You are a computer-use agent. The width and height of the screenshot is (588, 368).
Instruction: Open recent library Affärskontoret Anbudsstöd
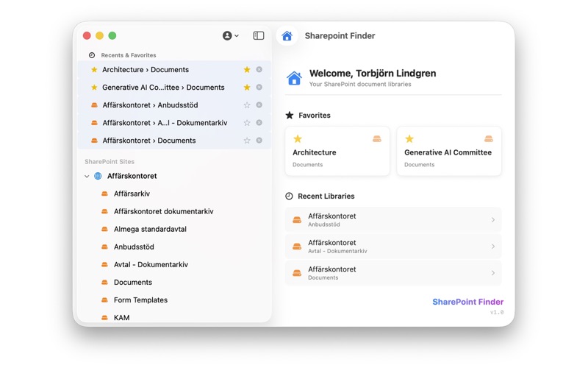393,219
